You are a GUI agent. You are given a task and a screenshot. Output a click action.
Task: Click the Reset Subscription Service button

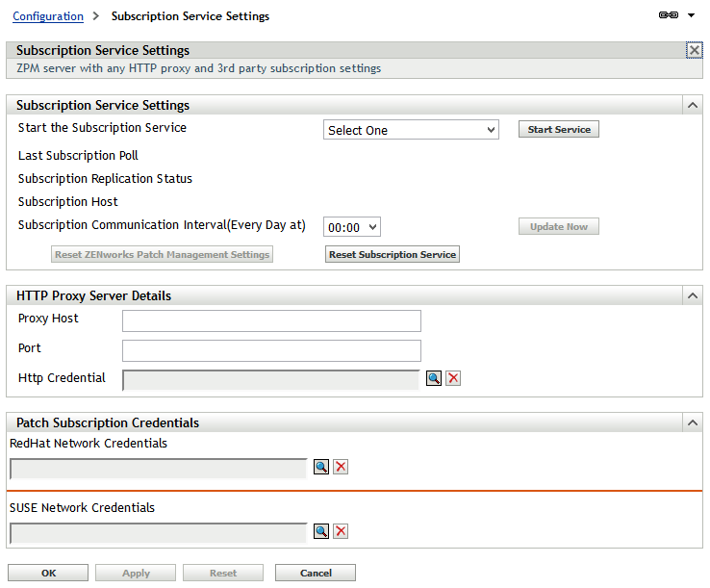click(393, 254)
